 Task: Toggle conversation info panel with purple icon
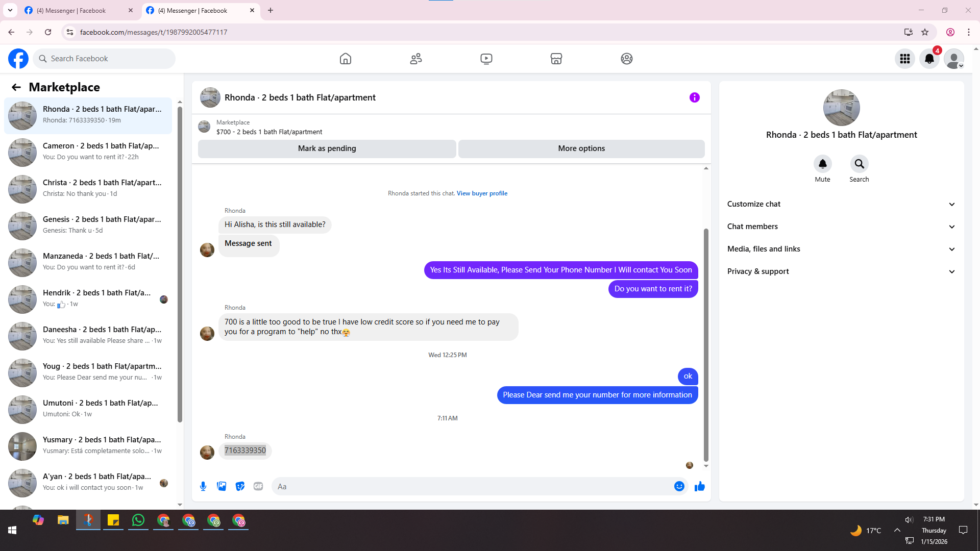click(x=694, y=97)
